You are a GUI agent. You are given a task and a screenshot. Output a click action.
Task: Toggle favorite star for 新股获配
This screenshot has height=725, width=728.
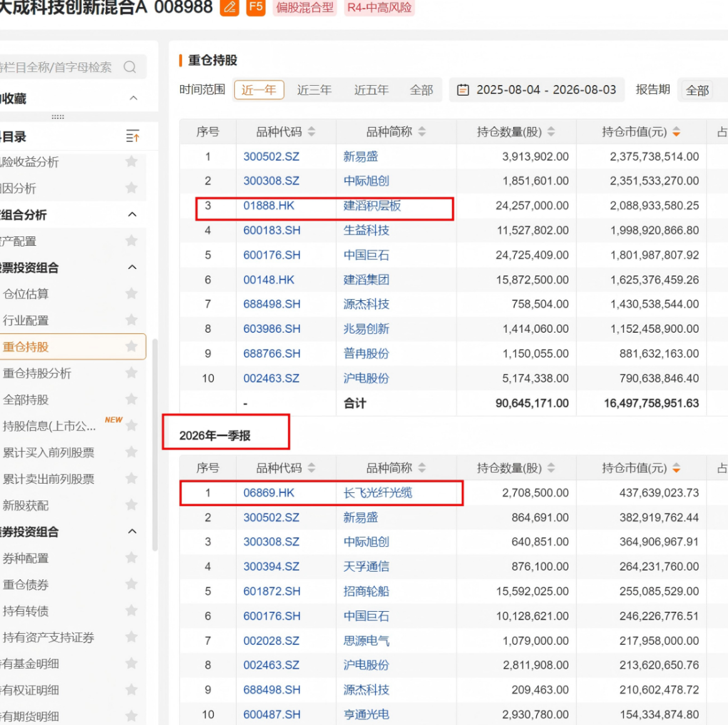[131, 505]
